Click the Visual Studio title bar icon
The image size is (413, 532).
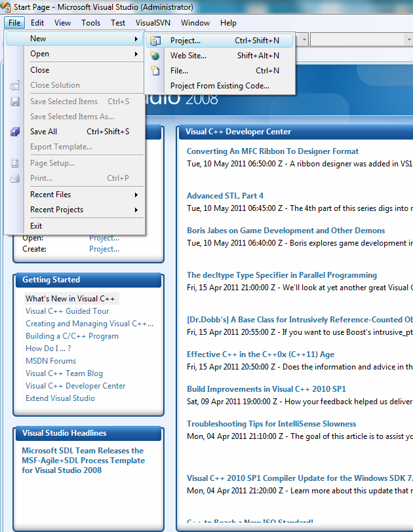5,7
